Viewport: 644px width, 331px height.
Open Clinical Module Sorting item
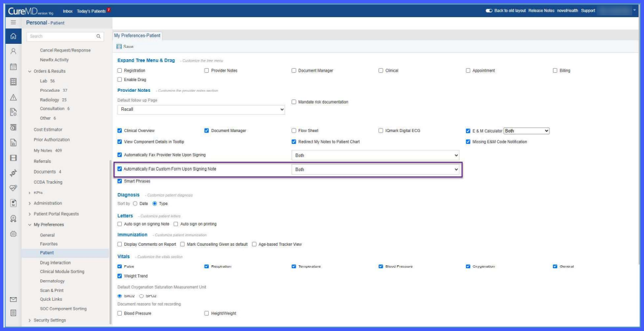[62, 271]
